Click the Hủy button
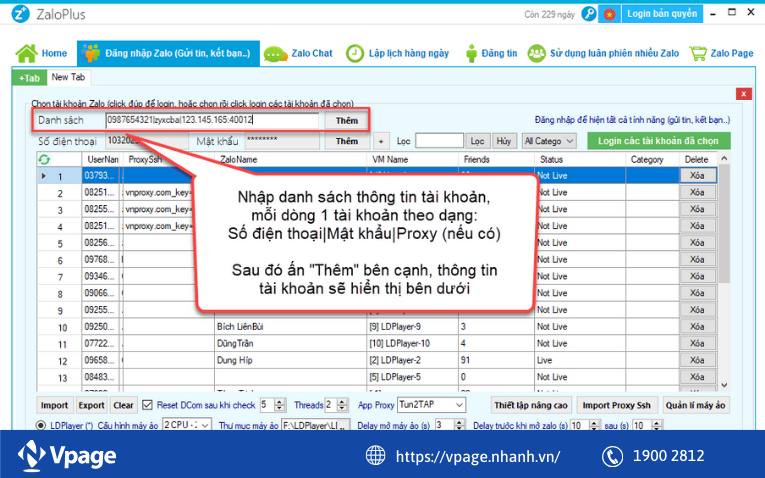This screenshot has width=765, height=478. pyautogui.click(x=503, y=141)
